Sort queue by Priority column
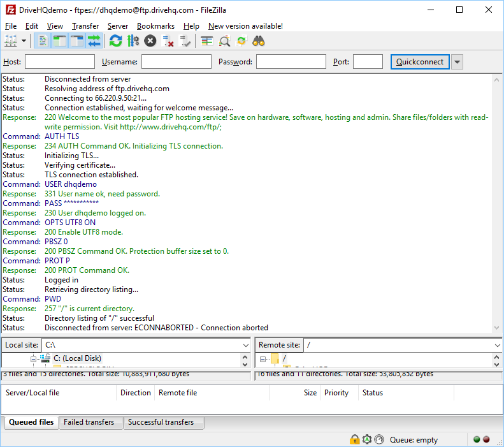 coord(339,393)
